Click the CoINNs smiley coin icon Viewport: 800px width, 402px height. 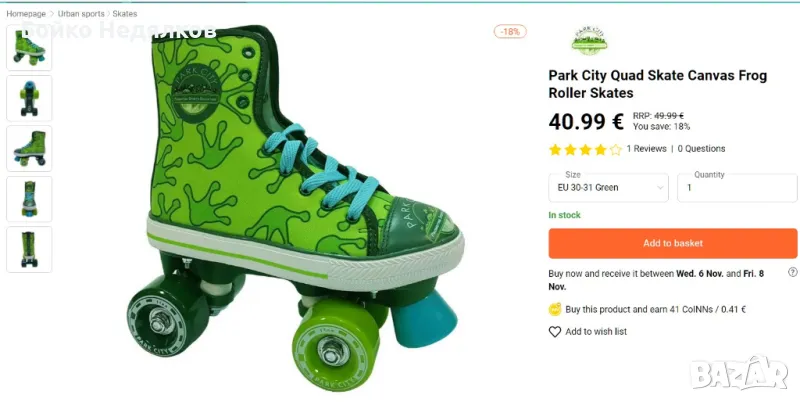point(555,309)
